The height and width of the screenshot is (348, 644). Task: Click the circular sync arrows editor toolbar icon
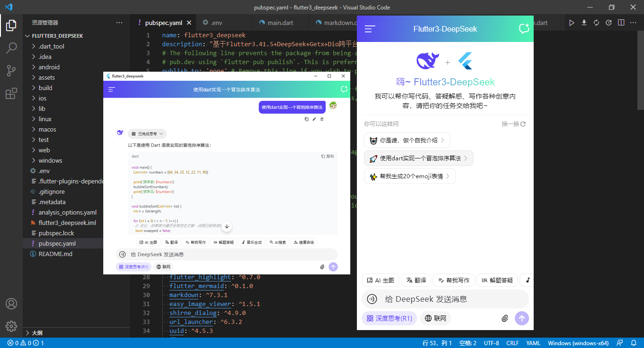tap(596, 23)
